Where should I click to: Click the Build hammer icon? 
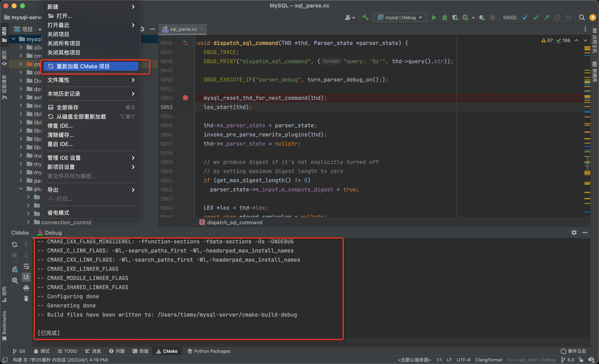tap(365, 17)
